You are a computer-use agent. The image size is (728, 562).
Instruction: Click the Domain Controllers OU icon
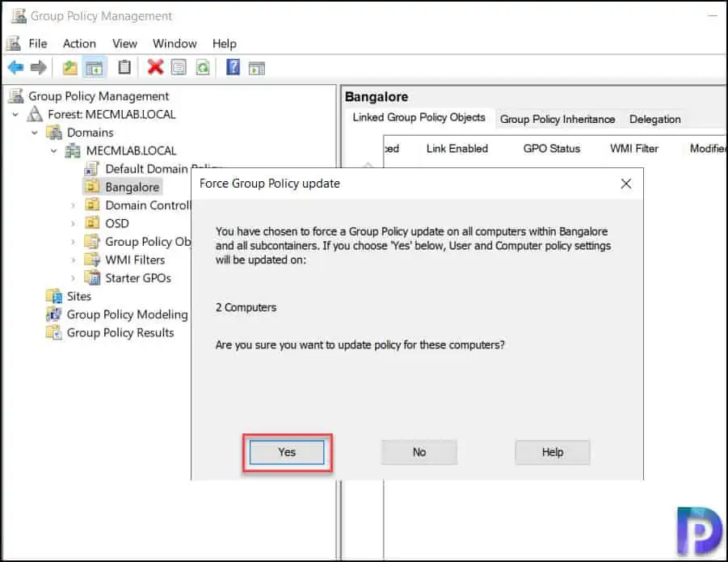tap(92, 205)
